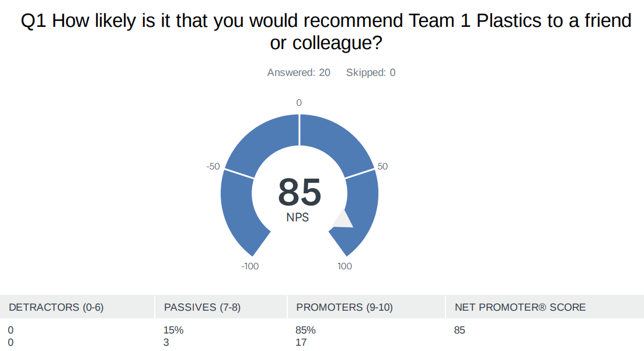
Task: Click the 15% value under Passives
Action: click(173, 331)
